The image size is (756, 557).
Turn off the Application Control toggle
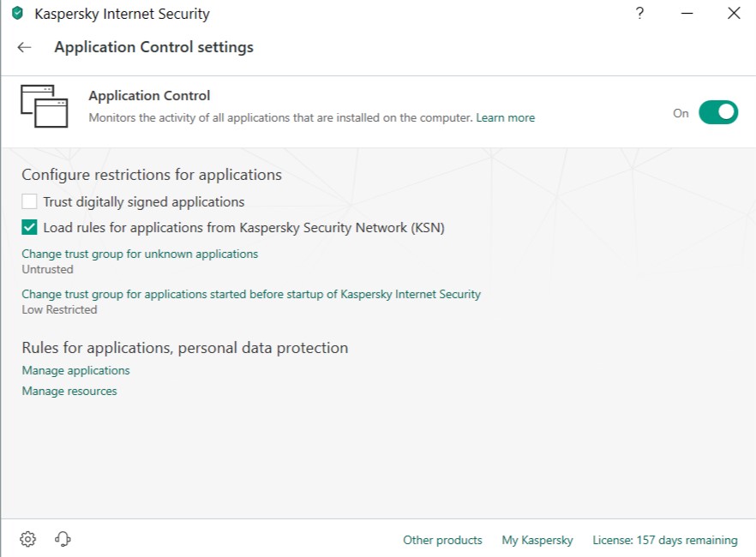718,112
